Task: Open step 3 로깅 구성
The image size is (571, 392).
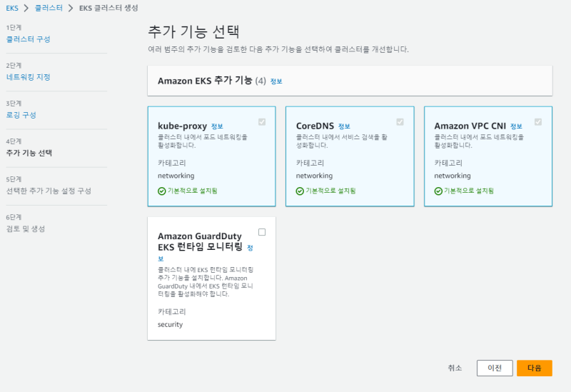Action: (x=21, y=115)
